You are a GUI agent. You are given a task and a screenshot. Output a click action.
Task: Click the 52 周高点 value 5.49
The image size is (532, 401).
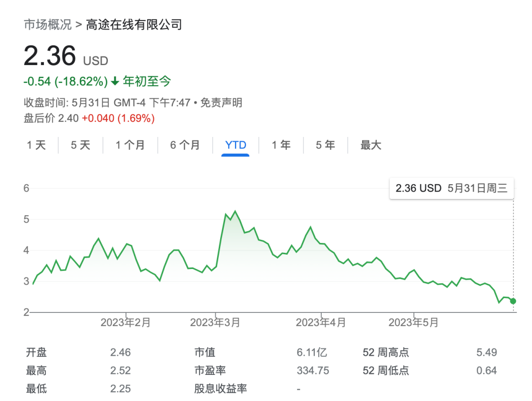(487, 353)
